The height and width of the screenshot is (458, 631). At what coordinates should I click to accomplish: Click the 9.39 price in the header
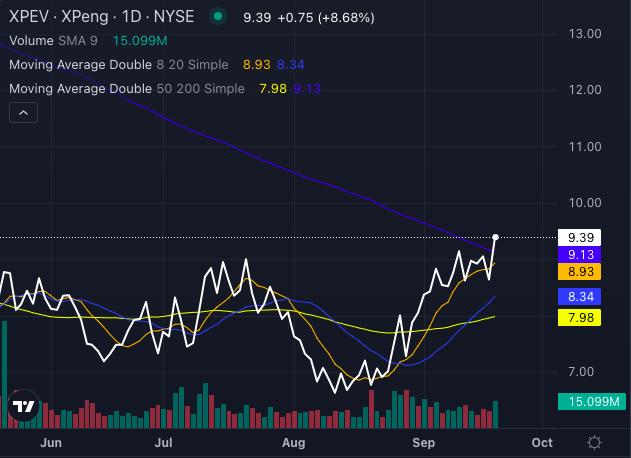pyautogui.click(x=257, y=17)
